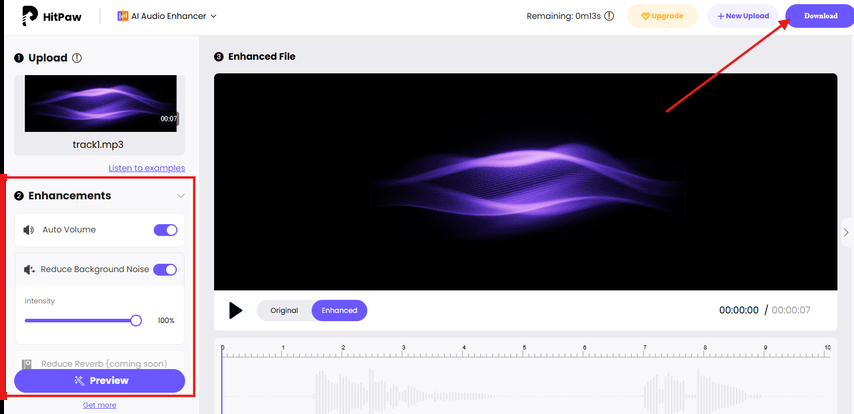Click the track1.mp3 file name
Viewport: 854px width, 414px height.
coord(99,145)
